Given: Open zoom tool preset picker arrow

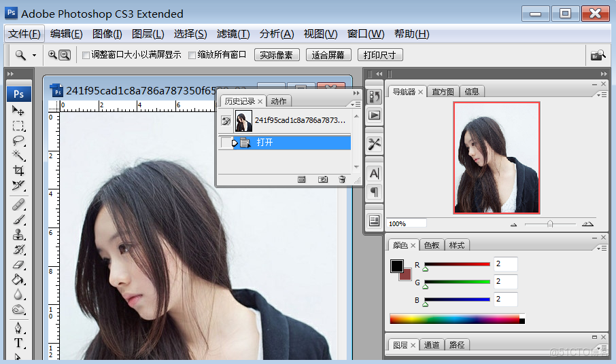Looking at the screenshot, I should coord(34,55).
